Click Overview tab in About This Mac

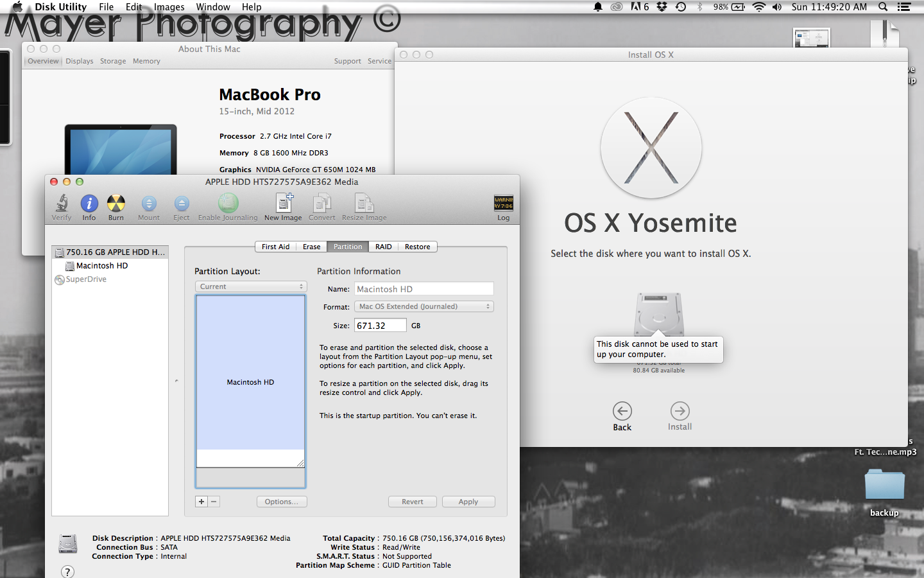coord(43,61)
